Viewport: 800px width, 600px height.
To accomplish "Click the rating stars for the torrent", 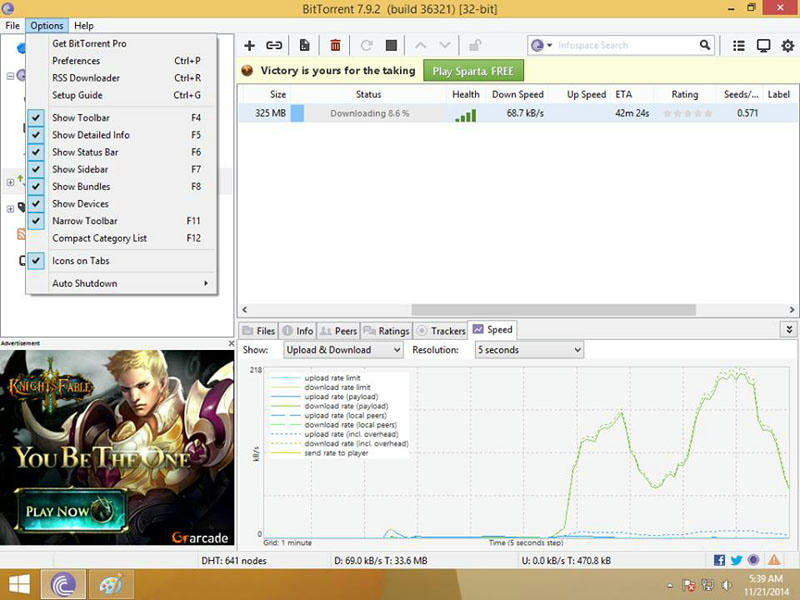I will point(687,113).
